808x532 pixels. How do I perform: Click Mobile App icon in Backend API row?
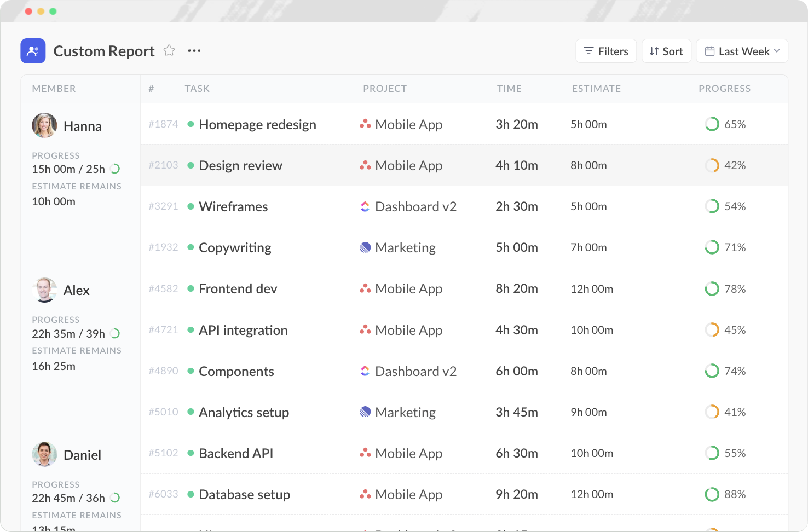[365, 453]
